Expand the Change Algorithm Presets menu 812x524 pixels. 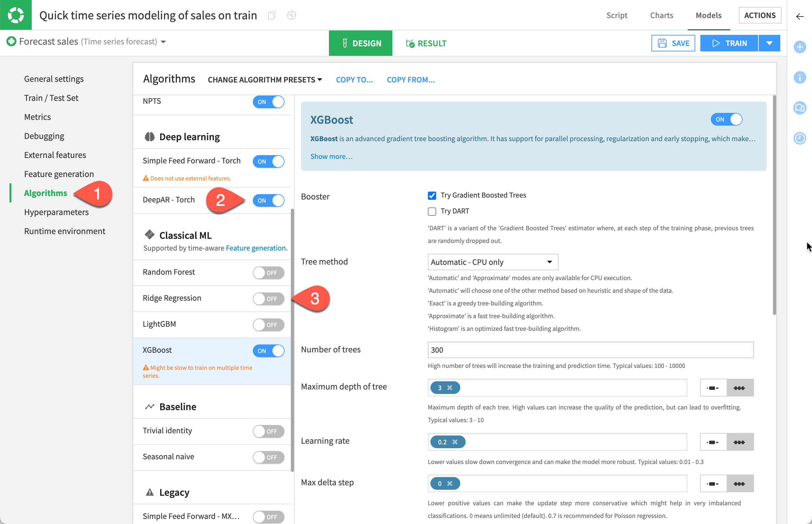[265, 80]
